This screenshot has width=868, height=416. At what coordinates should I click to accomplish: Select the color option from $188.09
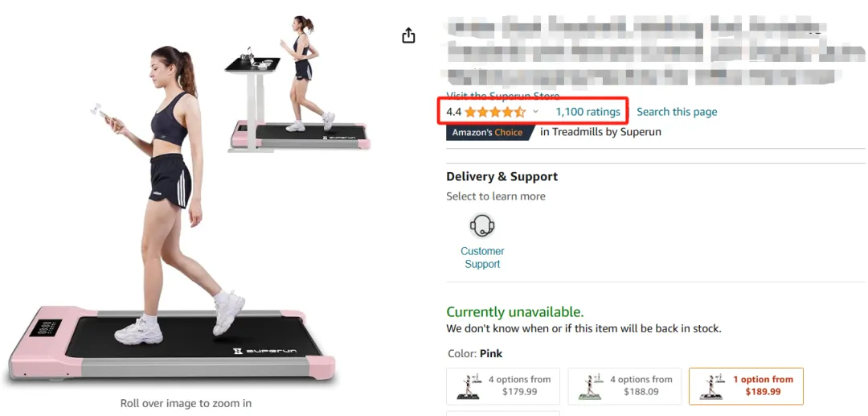pyautogui.click(x=624, y=385)
